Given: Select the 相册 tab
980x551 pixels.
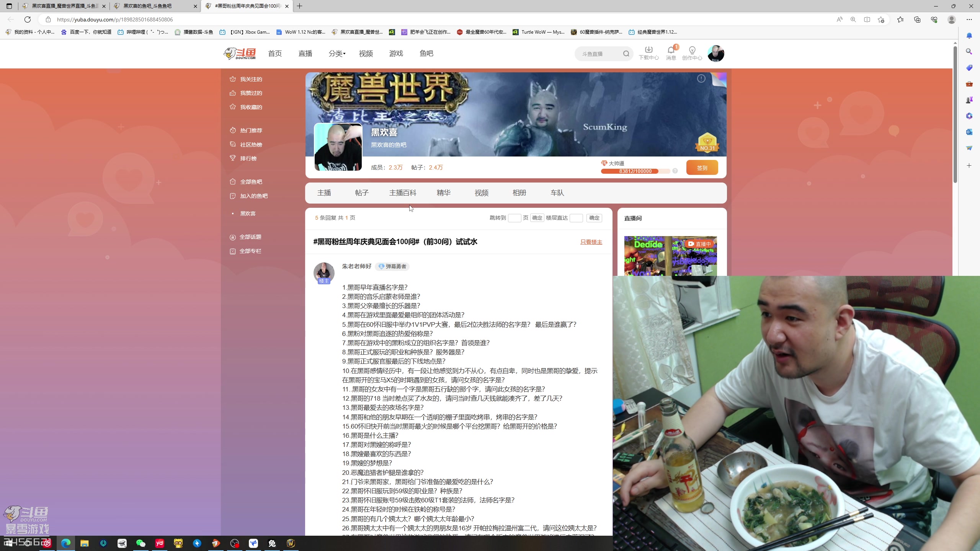Looking at the screenshot, I should pos(519,193).
